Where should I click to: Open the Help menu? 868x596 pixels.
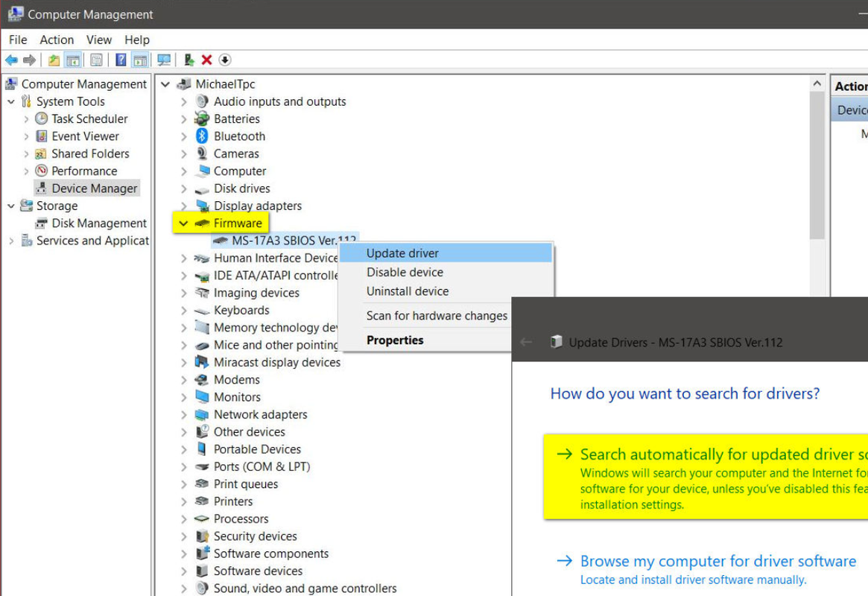(x=137, y=39)
